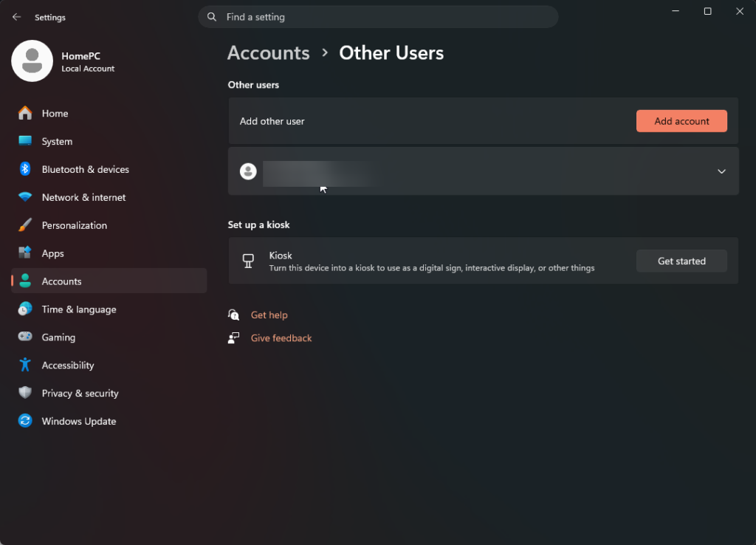Viewport: 756px width, 545px height.
Task: Minimize the Settings window
Action: tap(676, 11)
